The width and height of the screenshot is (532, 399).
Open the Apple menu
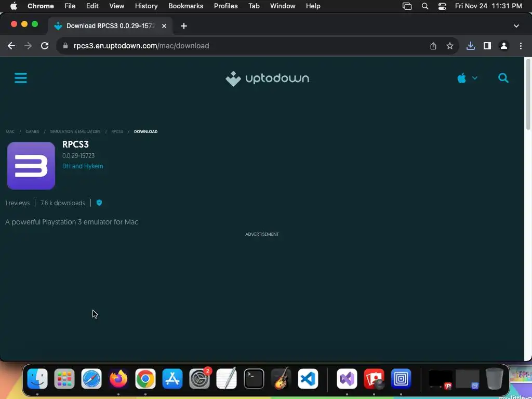tap(14, 6)
